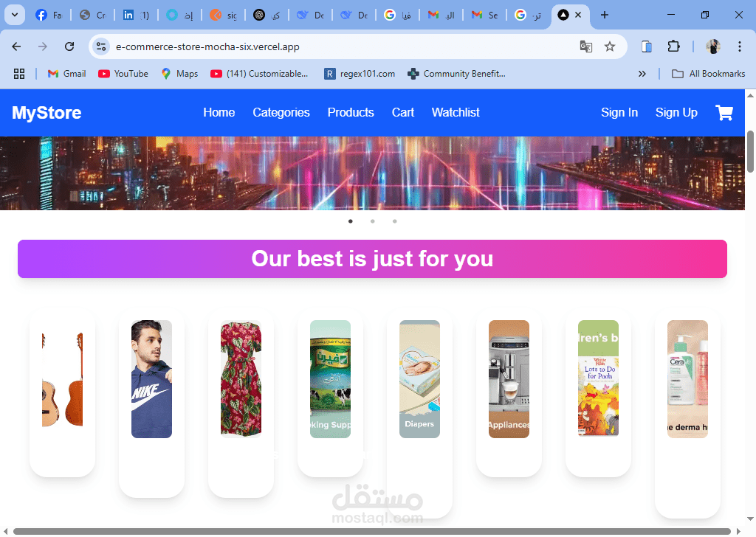Image resolution: width=756 pixels, height=537 pixels.
Task: Open the Extensions puzzle icon
Action: (673, 46)
